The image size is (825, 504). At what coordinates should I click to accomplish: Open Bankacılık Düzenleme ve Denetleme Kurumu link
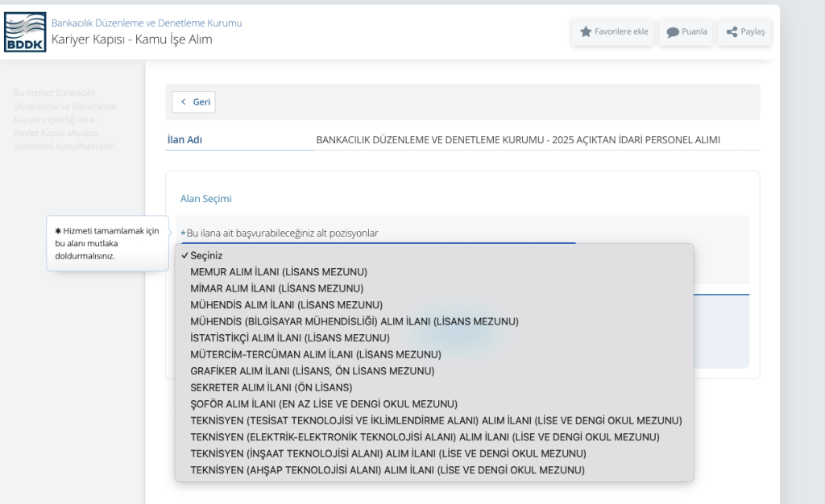[x=147, y=23]
